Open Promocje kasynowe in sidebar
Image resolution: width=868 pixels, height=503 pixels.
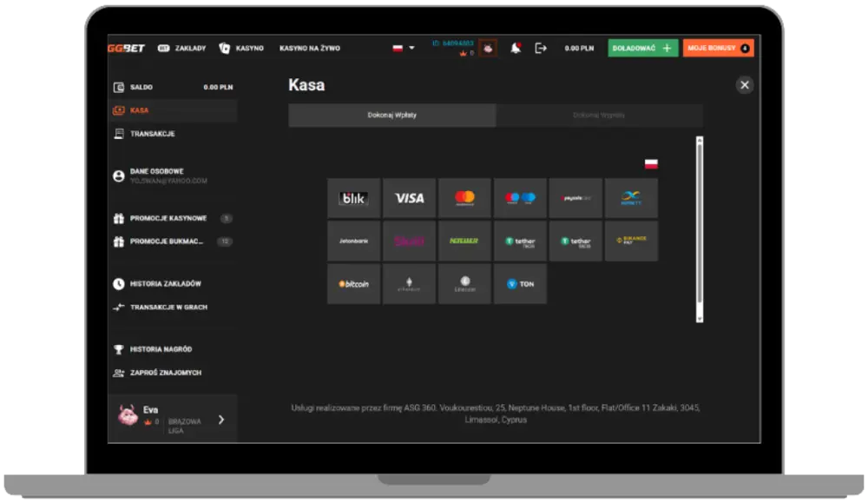click(173, 218)
